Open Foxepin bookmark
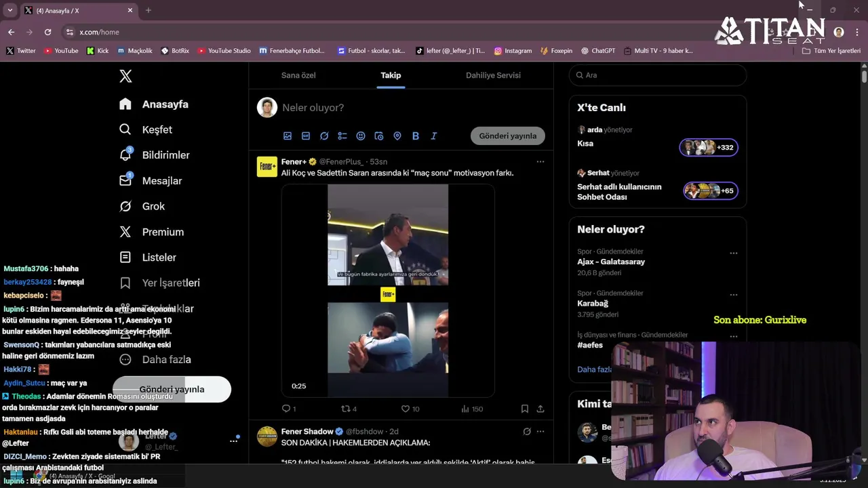Image resolution: width=868 pixels, height=488 pixels. (x=556, y=51)
